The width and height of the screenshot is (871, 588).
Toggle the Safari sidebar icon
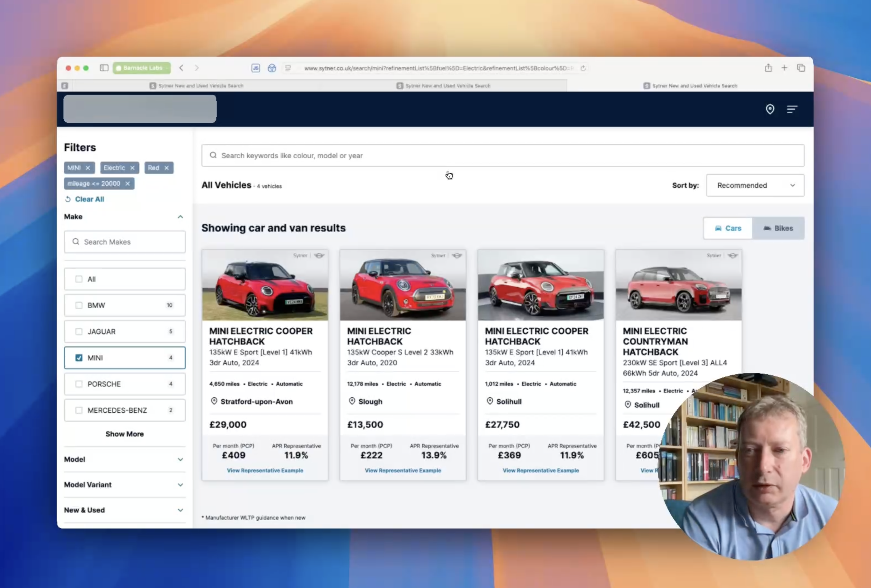pos(104,68)
